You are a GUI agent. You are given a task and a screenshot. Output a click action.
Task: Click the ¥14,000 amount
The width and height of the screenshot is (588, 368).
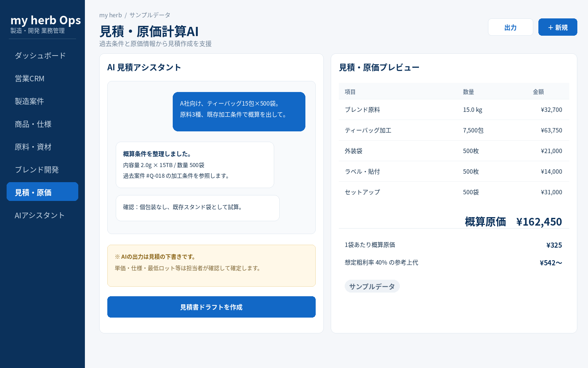[551, 171]
